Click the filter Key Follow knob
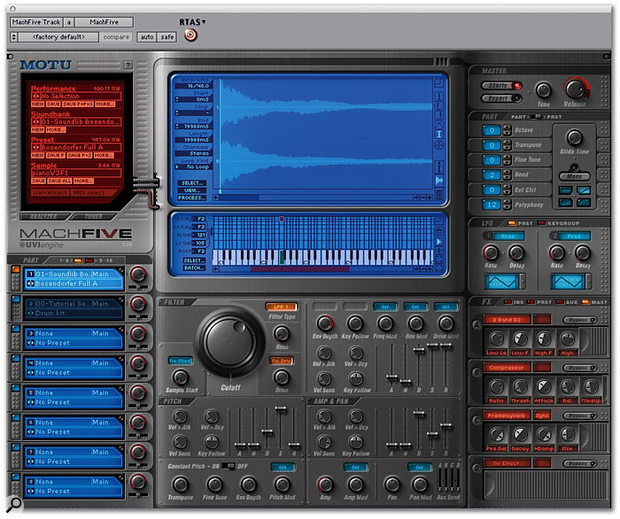620x519 pixels. click(x=355, y=323)
